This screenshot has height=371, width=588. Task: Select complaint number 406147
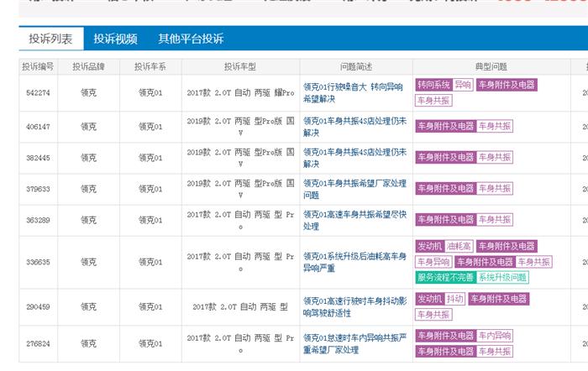point(38,127)
